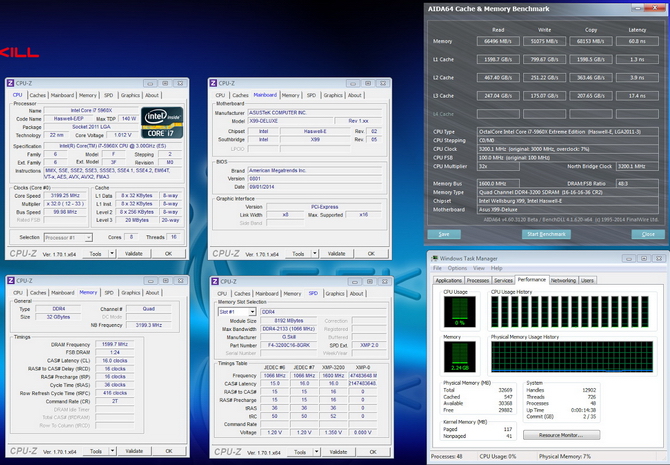Click Validate in CPU-Z Mainboard window
The height and width of the screenshot is (465, 670).
[336, 253]
